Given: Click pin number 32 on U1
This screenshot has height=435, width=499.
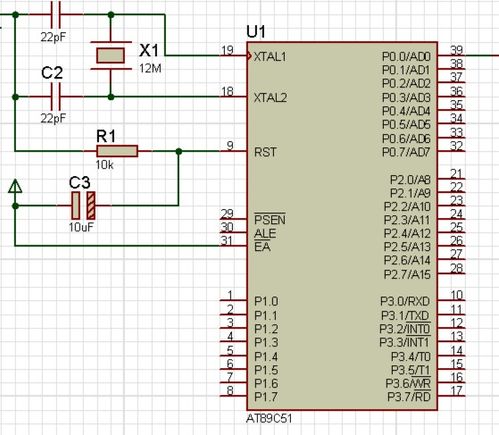Looking at the screenshot, I should 456,146.
